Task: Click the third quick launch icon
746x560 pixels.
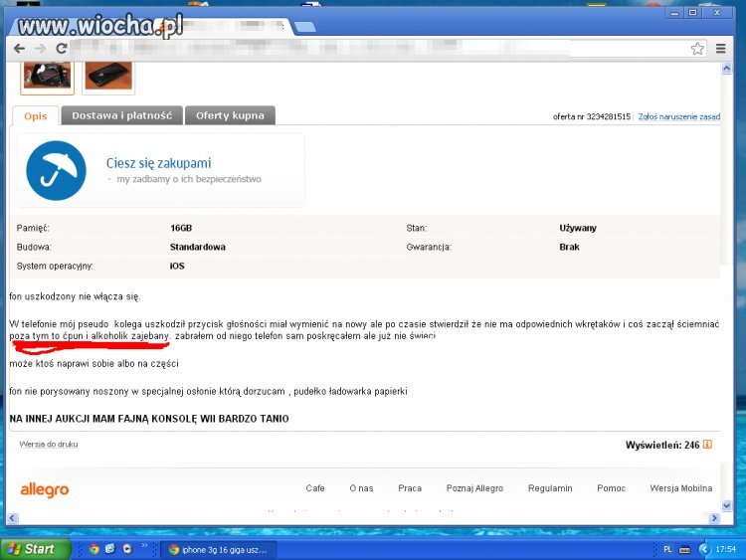Action: [127, 549]
